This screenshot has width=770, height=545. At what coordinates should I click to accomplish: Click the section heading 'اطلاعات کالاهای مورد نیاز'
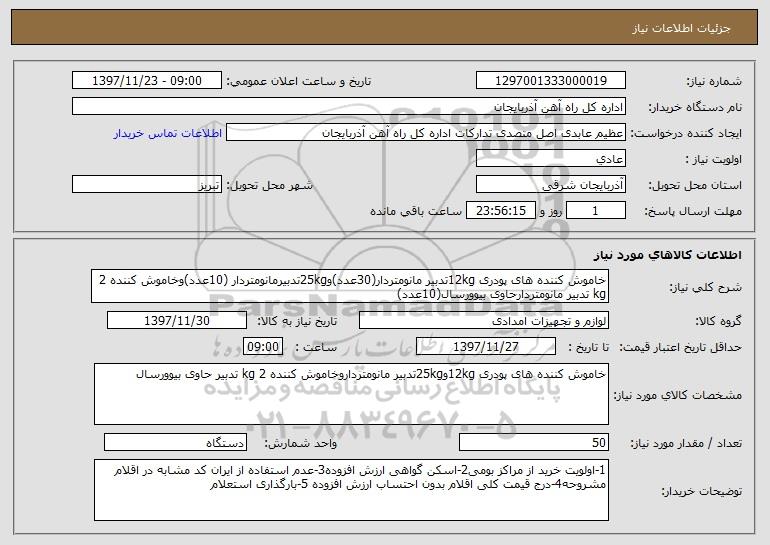coord(667,255)
